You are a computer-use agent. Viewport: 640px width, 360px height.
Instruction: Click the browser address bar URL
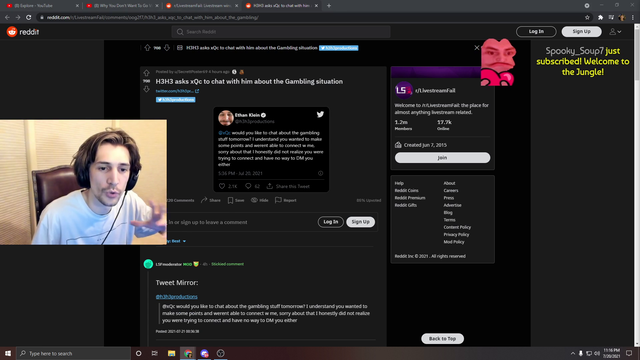(x=153, y=18)
